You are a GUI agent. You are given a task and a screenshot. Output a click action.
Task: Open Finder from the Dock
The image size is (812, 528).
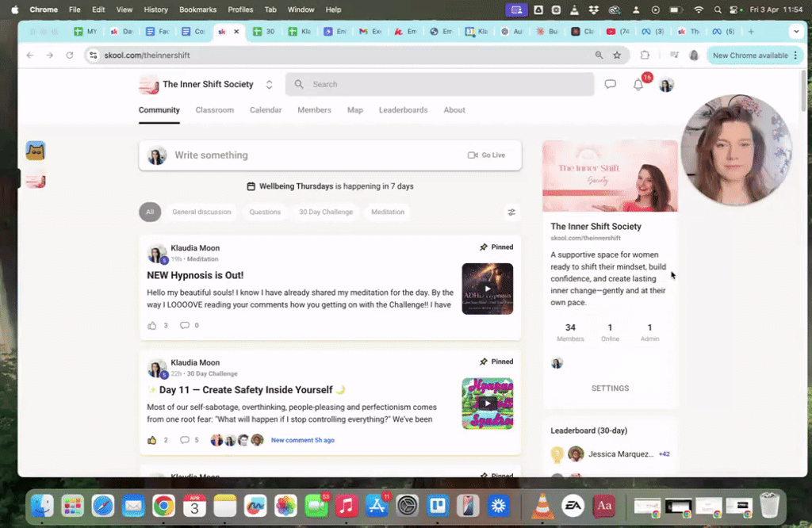[x=43, y=506]
